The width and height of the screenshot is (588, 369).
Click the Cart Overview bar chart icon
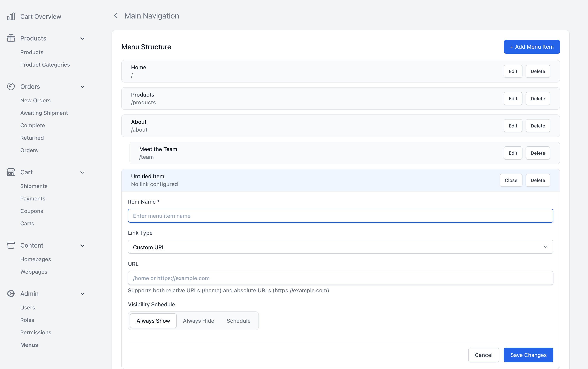11,16
